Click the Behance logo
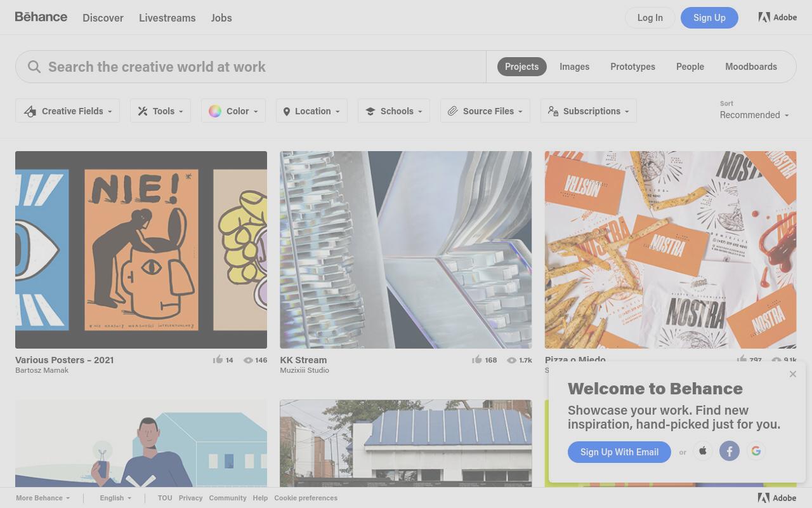 41,17
